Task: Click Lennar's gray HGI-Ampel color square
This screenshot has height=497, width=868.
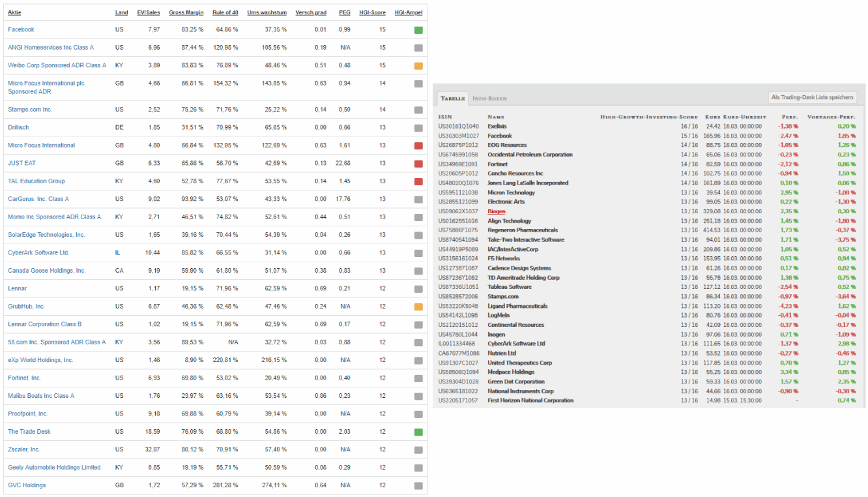Action: coord(418,288)
